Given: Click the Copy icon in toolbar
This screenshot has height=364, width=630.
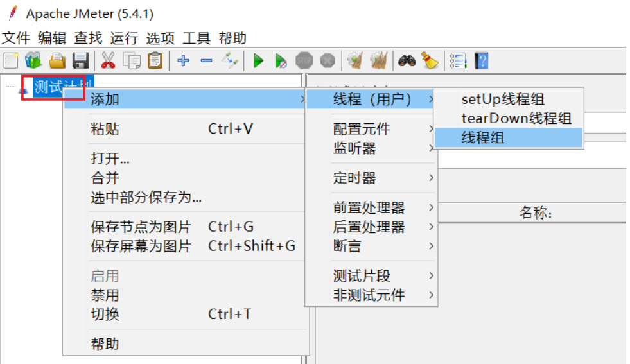Looking at the screenshot, I should click(132, 61).
